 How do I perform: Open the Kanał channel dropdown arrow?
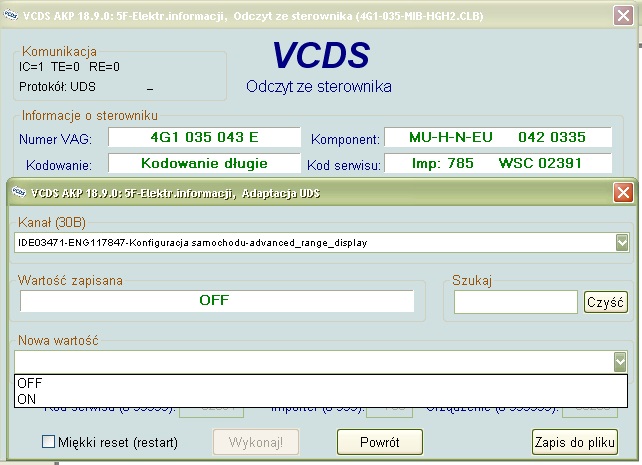(622, 242)
